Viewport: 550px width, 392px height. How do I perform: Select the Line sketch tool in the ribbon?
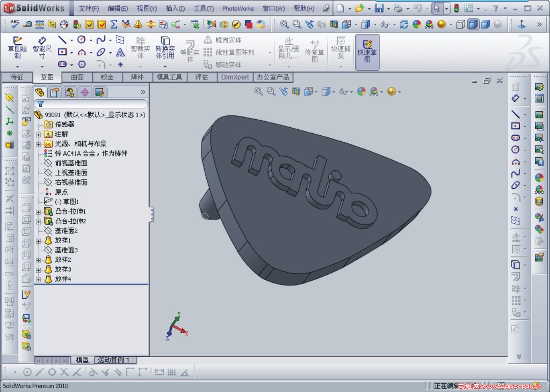[62, 40]
